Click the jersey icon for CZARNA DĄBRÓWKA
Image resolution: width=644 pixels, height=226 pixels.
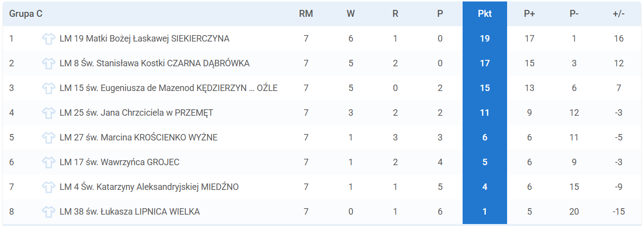(48, 63)
